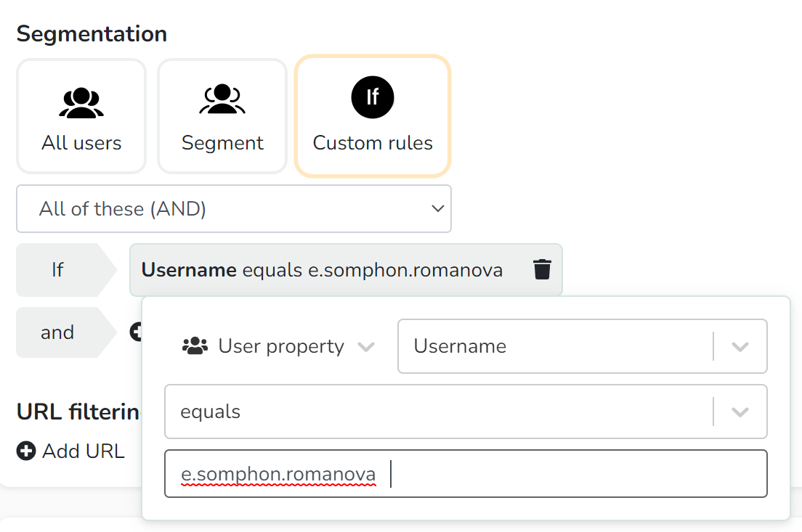Click the plus icon beside Add URL
Screen dimensions: 802x532
tap(26, 451)
